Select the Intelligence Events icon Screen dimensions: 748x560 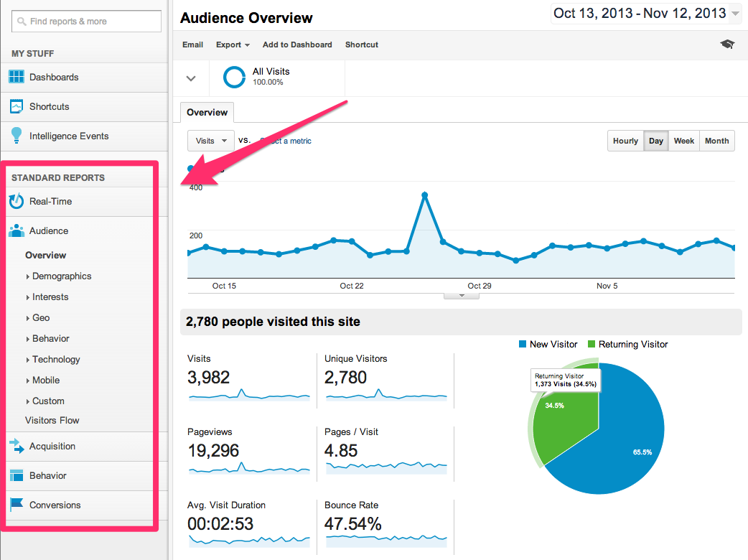16,136
